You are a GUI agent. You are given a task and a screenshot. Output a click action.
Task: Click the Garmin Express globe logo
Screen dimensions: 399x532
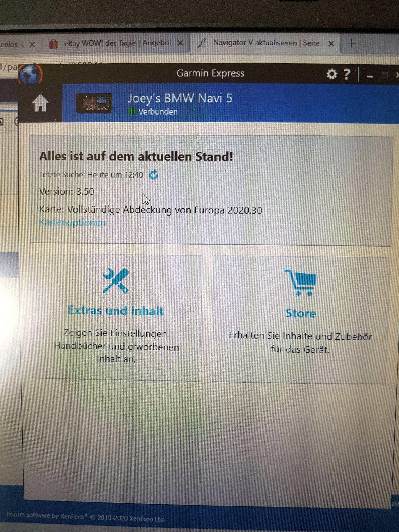(x=31, y=74)
